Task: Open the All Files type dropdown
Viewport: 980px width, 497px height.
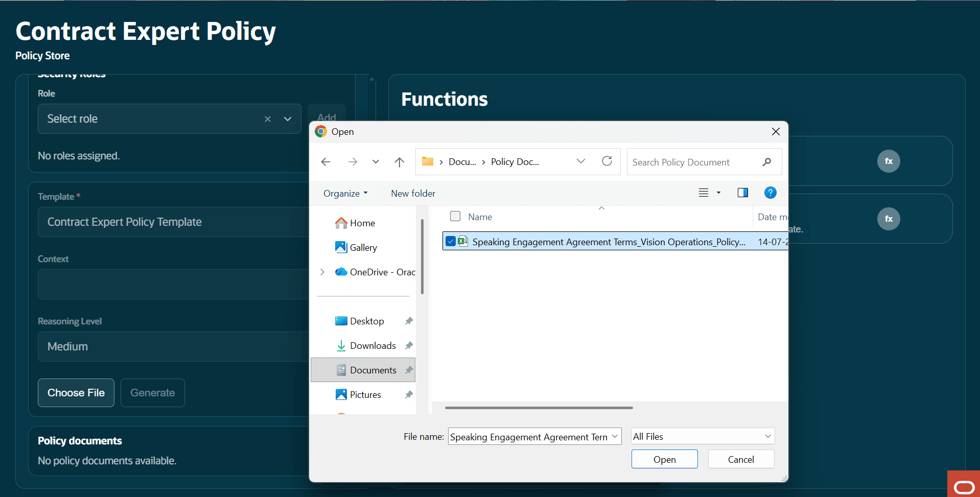Action: [703, 436]
